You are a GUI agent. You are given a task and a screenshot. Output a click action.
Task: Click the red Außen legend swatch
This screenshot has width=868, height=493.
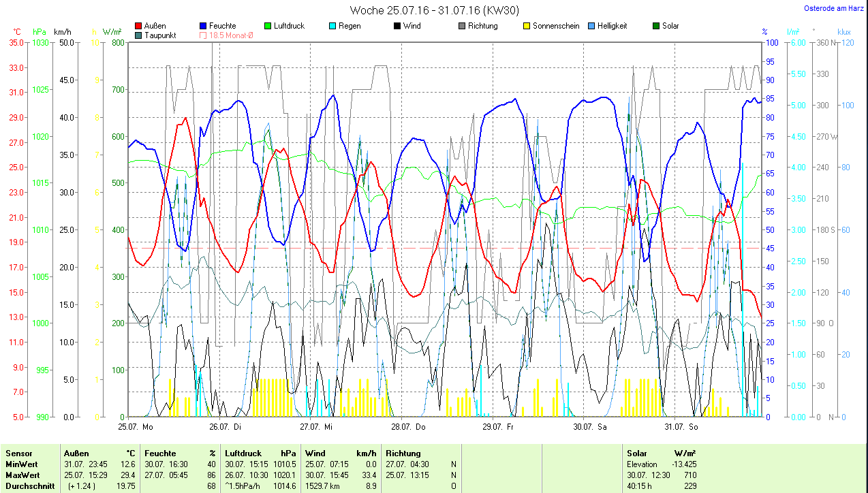tap(139, 26)
